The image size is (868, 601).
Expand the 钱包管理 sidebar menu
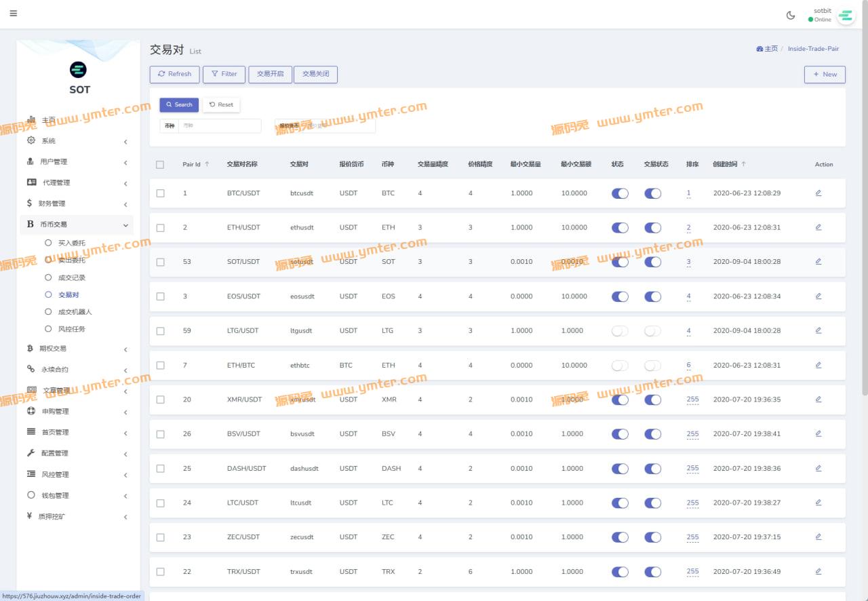pos(77,495)
